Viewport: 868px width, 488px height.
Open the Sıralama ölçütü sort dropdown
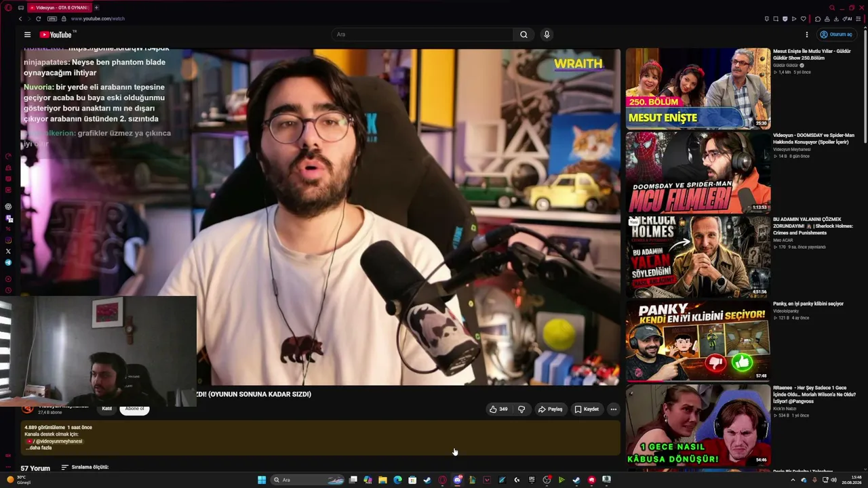[x=85, y=467]
